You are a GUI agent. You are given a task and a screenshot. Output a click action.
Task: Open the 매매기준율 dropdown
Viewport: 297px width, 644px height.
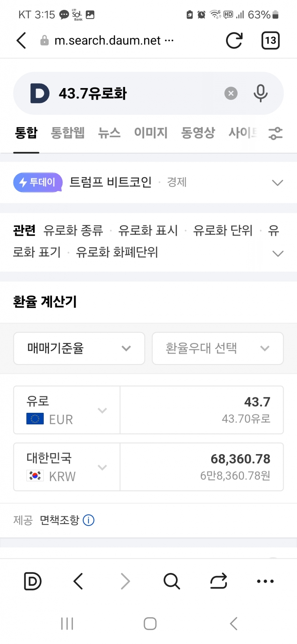79,348
